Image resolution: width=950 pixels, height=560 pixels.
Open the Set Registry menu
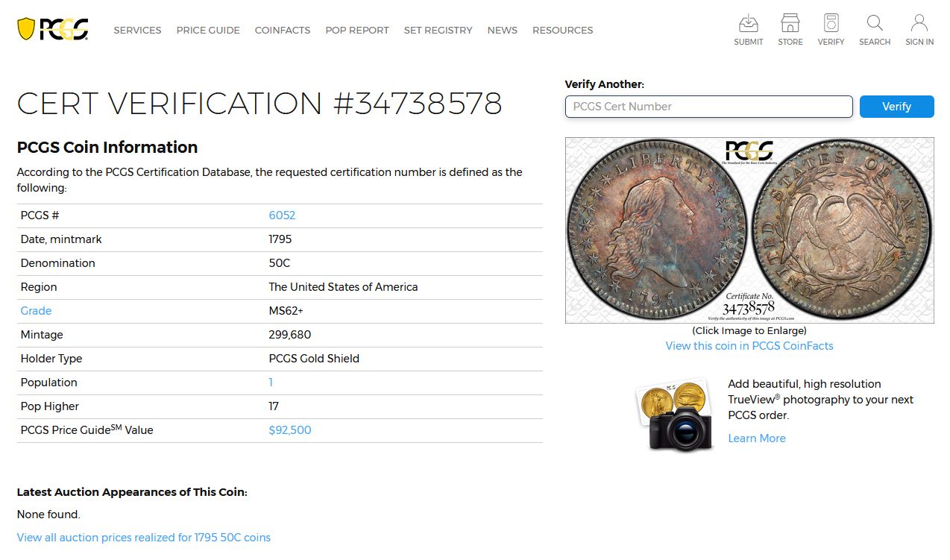[438, 30]
